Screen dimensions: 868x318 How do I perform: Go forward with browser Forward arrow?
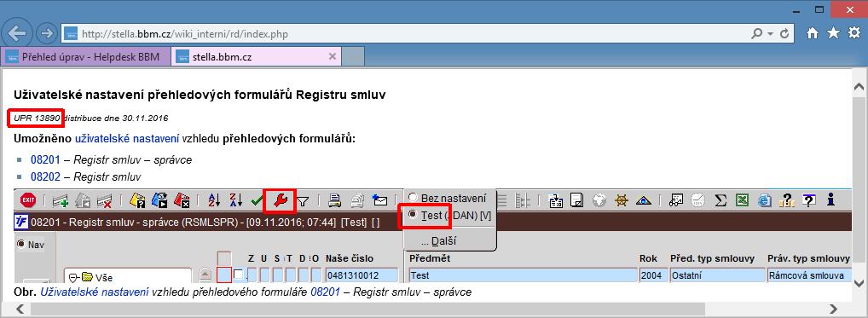tap(47, 34)
